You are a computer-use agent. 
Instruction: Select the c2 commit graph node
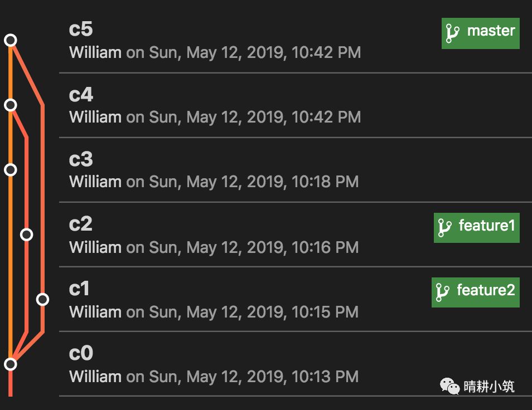coord(26,235)
